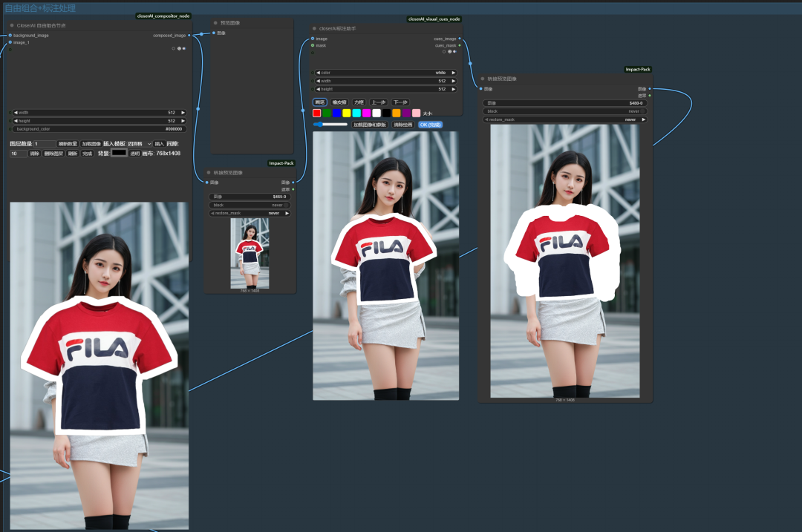This screenshot has width=802, height=532.
Task: Switch color option to next with right arrow
Action: tap(453, 73)
